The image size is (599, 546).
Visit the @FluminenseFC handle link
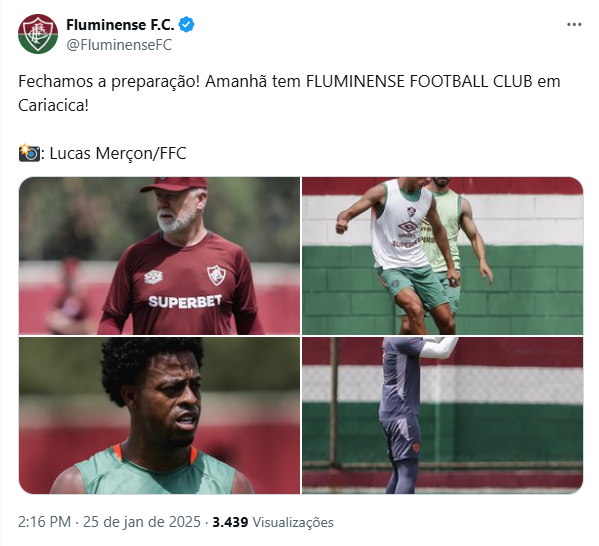click(119, 45)
